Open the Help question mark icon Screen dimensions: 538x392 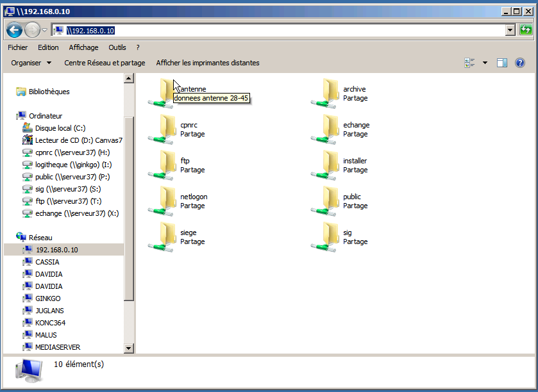[520, 63]
